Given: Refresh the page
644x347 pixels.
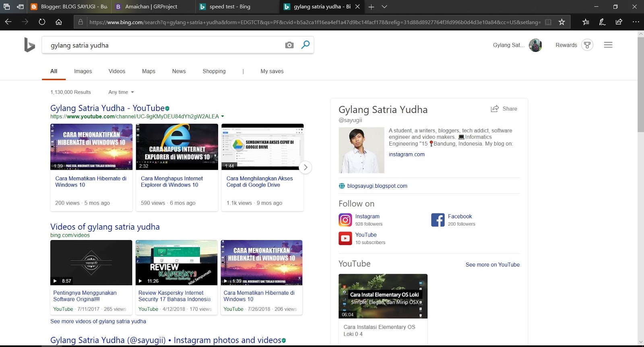Looking at the screenshot, I should [x=42, y=22].
